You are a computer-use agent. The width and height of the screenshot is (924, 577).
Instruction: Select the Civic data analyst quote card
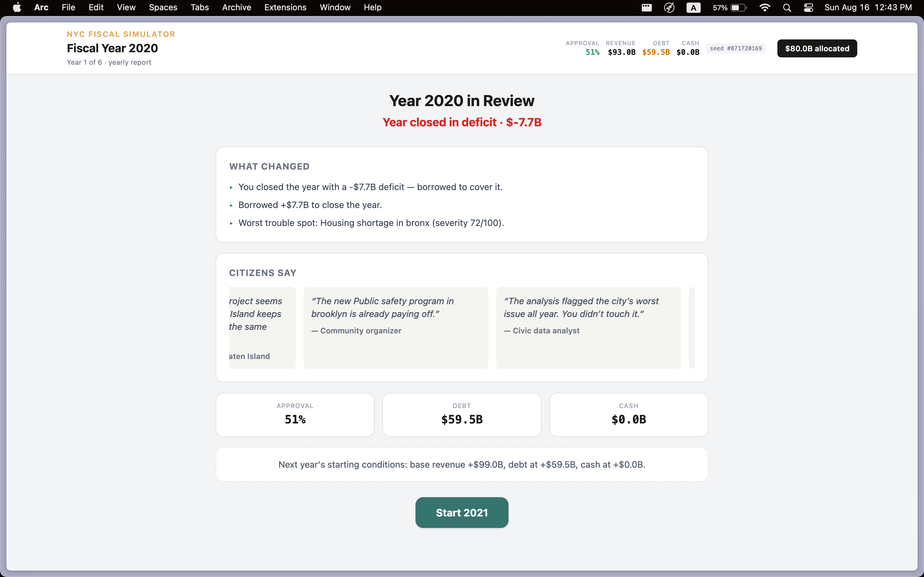pyautogui.click(x=588, y=328)
